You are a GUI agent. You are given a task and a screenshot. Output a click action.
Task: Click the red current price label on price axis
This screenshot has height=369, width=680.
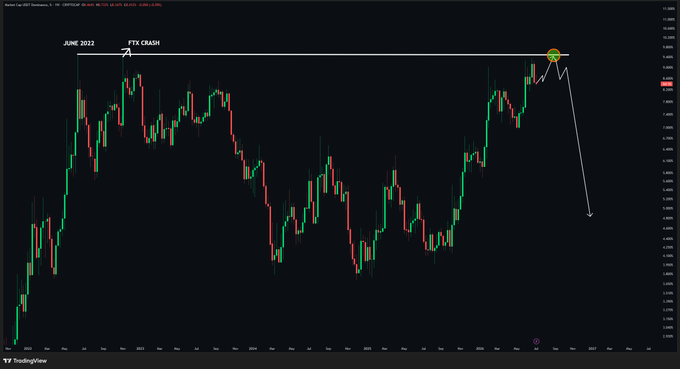(666, 84)
